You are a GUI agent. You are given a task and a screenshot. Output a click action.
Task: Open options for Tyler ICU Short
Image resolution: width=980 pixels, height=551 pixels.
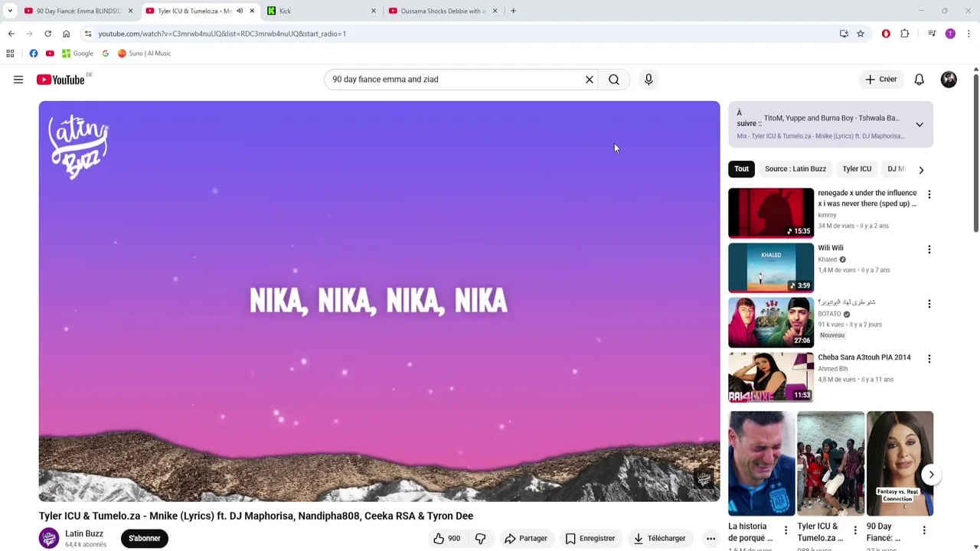[855, 530]
